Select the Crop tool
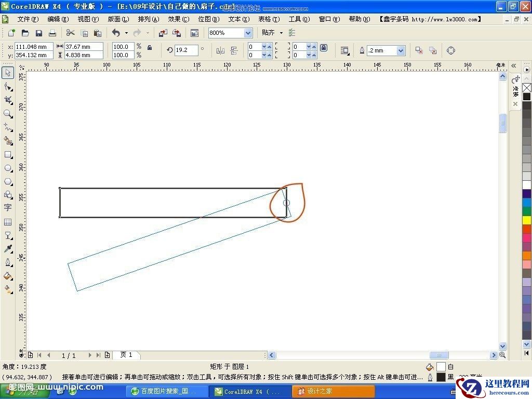This screenshot has width=532, height=399. [8, 100]
